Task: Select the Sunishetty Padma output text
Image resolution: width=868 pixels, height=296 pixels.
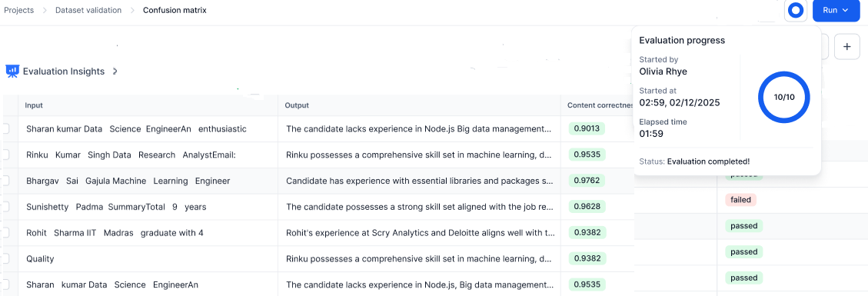Action: point(420,207)
